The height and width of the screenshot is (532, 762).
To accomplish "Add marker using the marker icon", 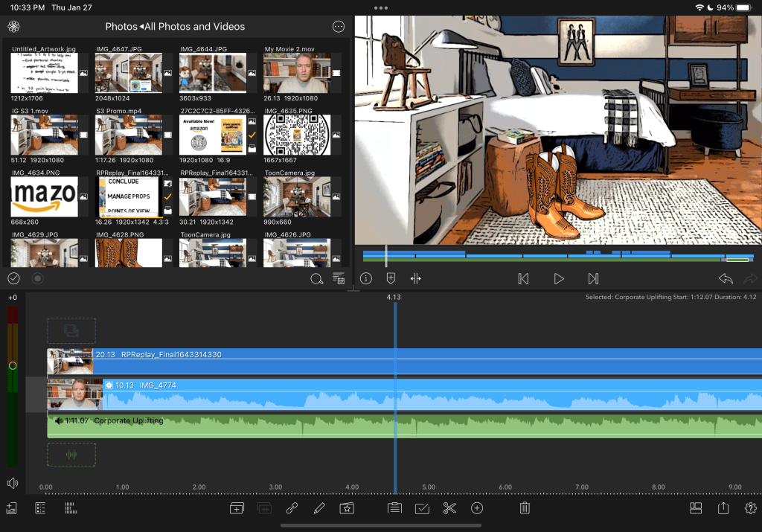I will [391, 278].
